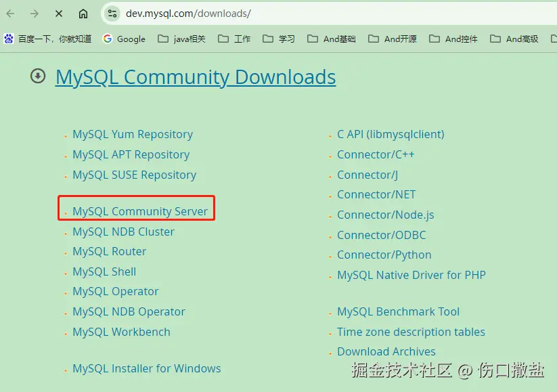The image size is (557, 392).
Task: Open Connector/J link
Action: click(367, 175)
